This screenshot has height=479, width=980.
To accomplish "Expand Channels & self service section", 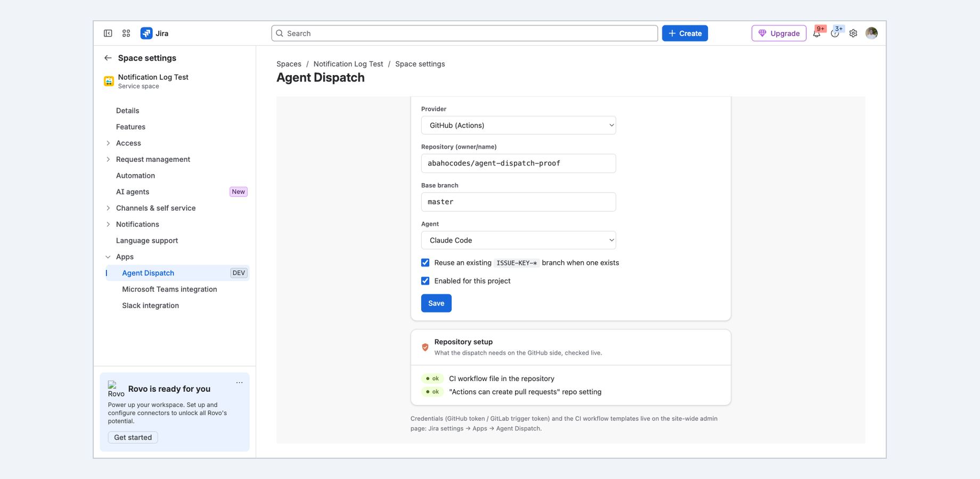I will tap(108, 208).
